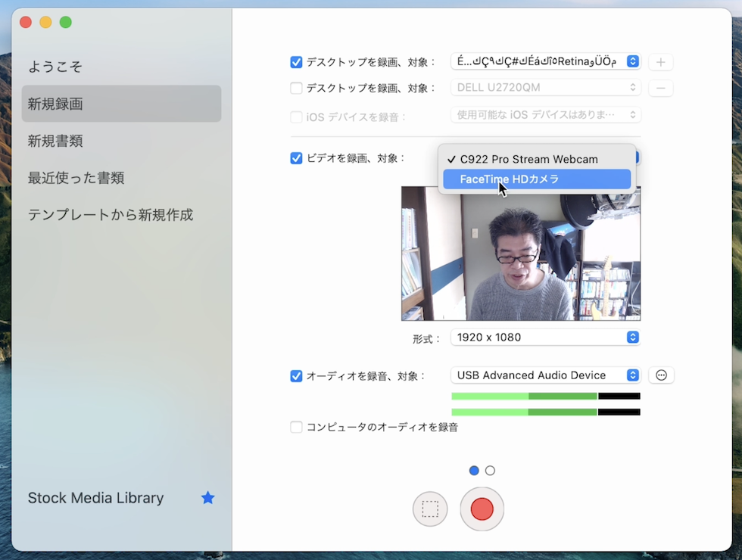This screenshot has width=742, height=560.
Task: Select the dashed region-selection recording icon
Action: click(430, 509)
